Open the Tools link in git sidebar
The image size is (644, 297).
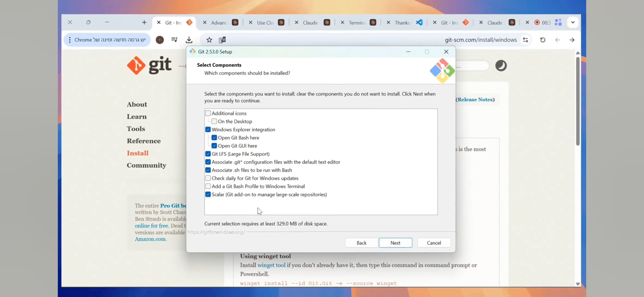(136, 129)
